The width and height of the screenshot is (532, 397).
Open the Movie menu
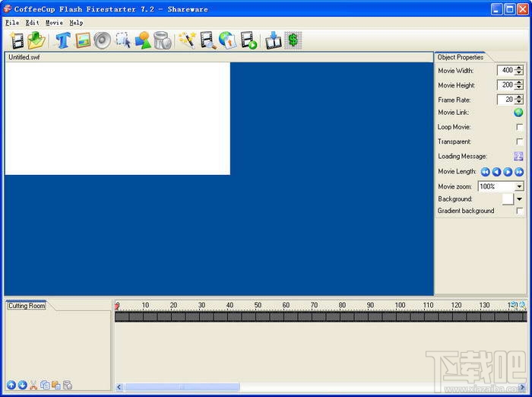coord(54,23)
